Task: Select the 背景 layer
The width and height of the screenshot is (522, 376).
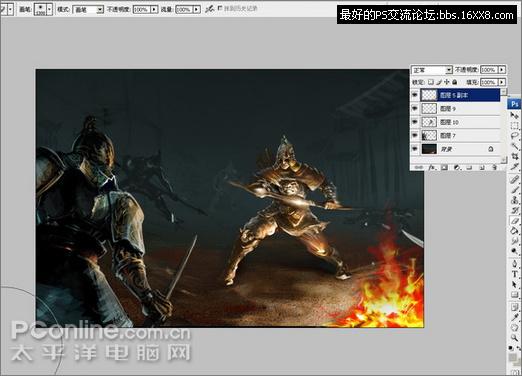Action: click(x=460, y=149)
